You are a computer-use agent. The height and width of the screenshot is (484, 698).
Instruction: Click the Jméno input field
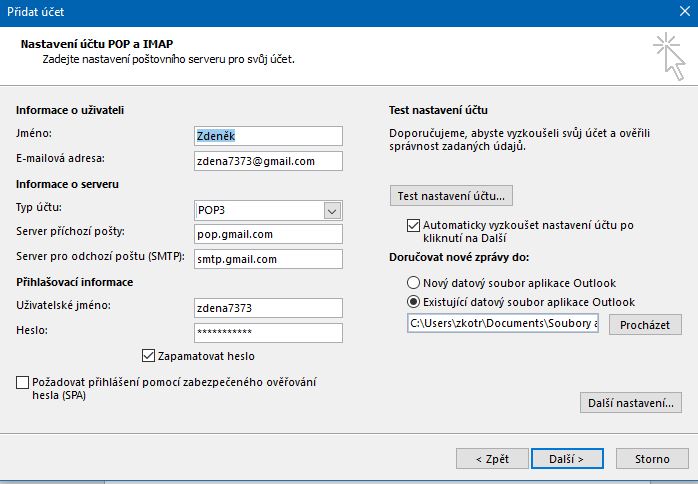click(x=268, y=136)
